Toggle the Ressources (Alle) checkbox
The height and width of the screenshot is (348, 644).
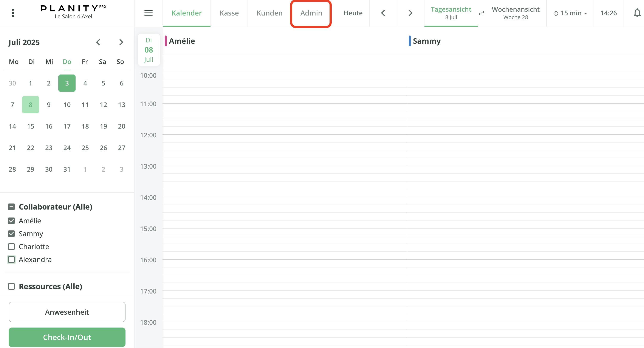[x=11, y=286]
